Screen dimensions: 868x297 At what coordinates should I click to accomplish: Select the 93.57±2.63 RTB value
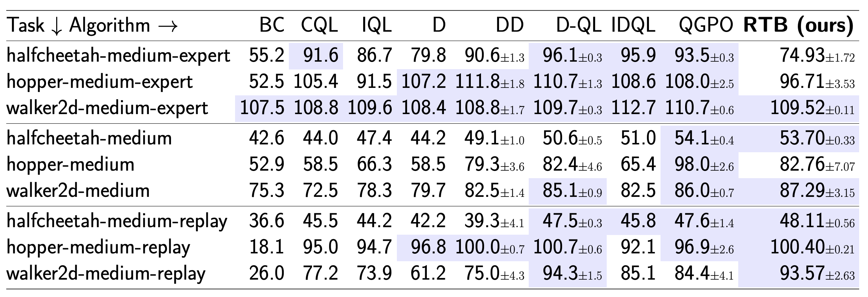pos(817,273)
